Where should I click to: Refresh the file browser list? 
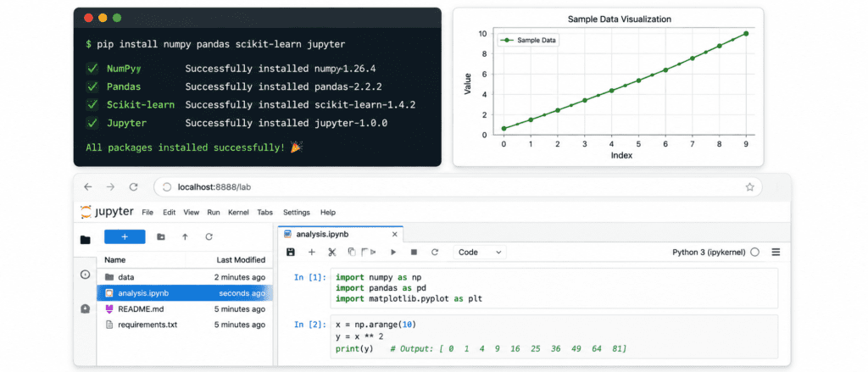coord(209,237)
